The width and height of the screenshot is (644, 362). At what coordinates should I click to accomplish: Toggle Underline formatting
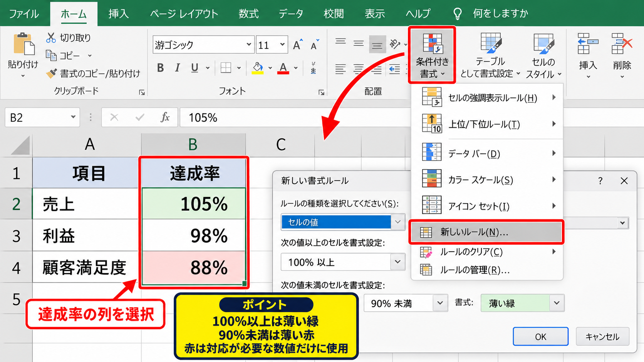coord(195,68)
